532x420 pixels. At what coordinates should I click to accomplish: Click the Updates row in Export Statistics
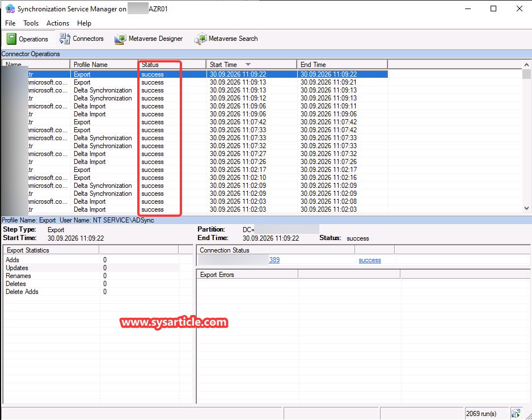pos(92,268)
